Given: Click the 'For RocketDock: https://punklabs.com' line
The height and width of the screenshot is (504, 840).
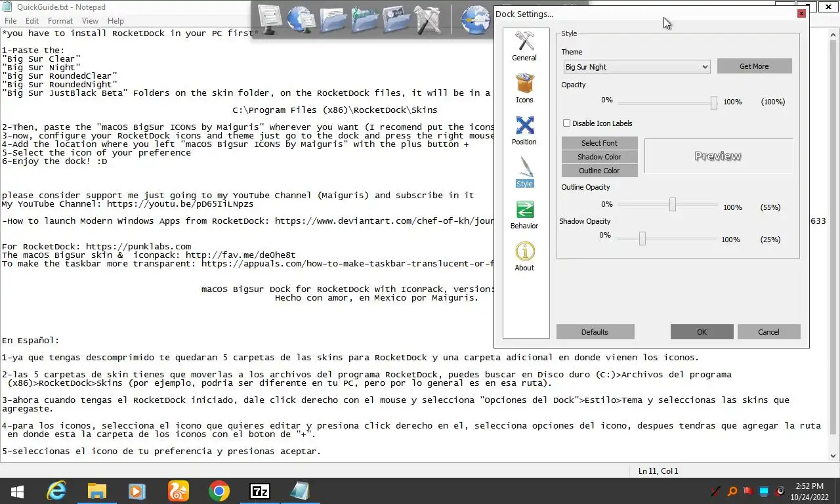Looking at the screenshot, I should [x=96, y=247].
